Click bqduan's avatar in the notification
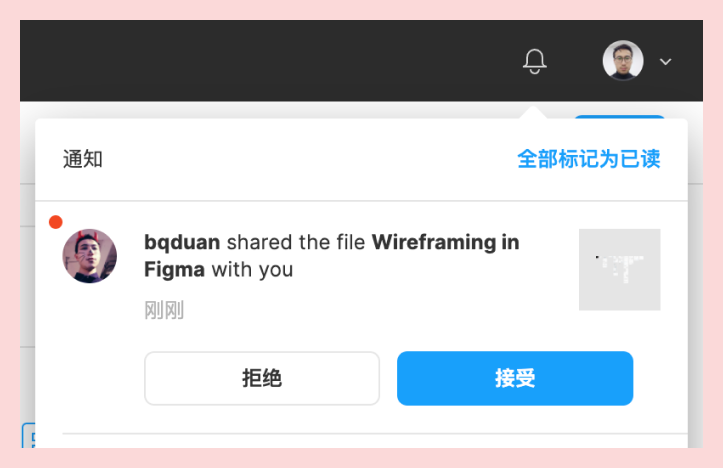The height and width of the screenshot is (468, 723). tap(90, 256)
